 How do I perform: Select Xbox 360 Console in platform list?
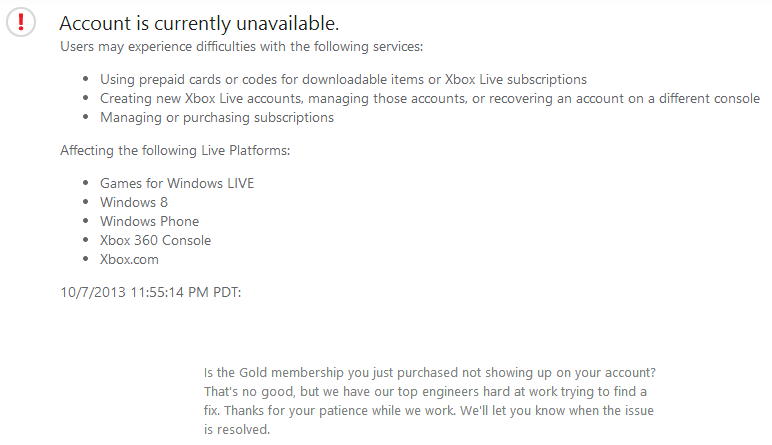[x=155, y=240]
